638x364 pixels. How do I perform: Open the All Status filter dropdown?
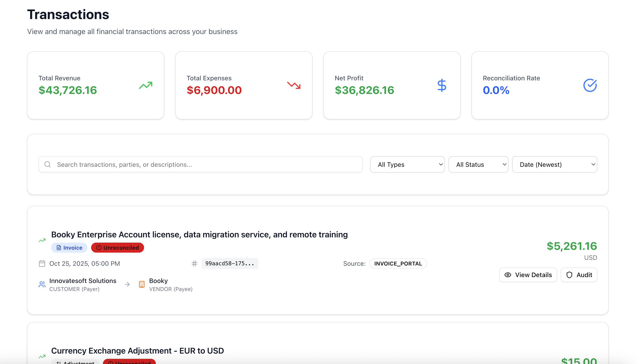coord(478,164)
